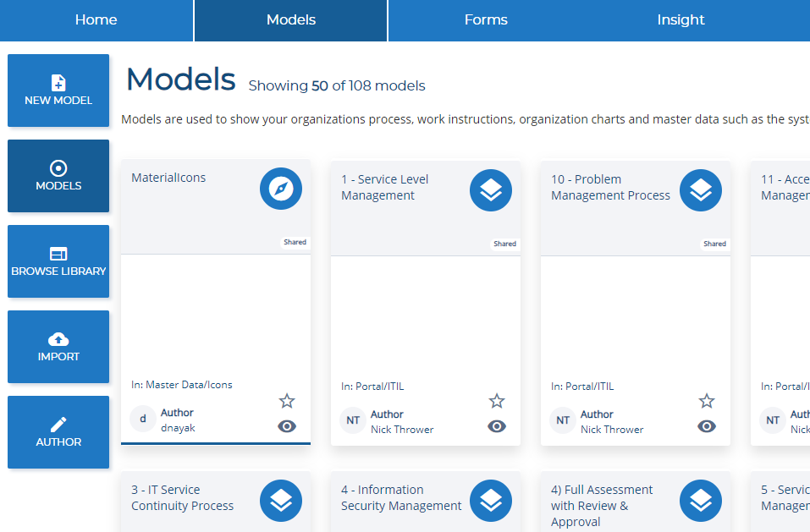
Task: Click the Import button in sidebar
Action: pyautogui.click(x=58, y=347)
